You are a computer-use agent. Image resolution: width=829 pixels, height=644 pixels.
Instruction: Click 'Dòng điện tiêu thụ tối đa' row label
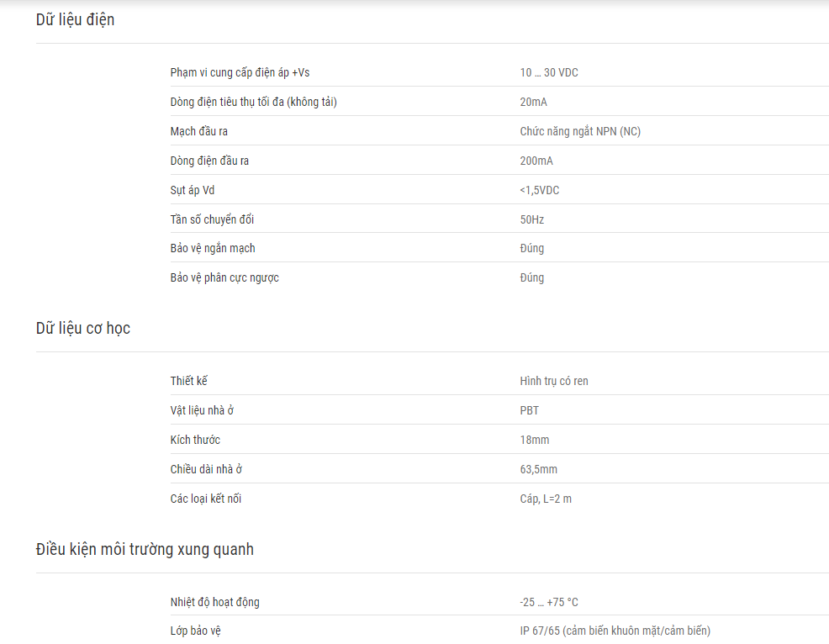254,102
